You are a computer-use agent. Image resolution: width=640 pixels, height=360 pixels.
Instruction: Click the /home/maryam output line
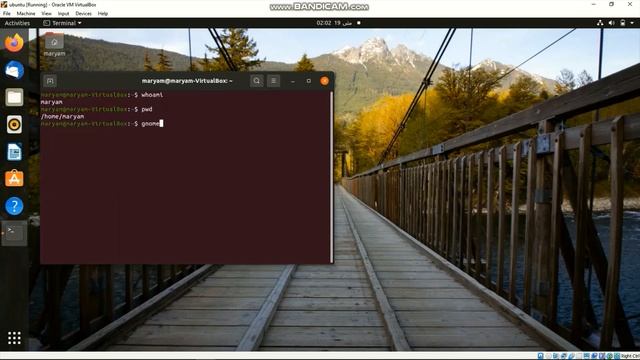click(62, 116)
